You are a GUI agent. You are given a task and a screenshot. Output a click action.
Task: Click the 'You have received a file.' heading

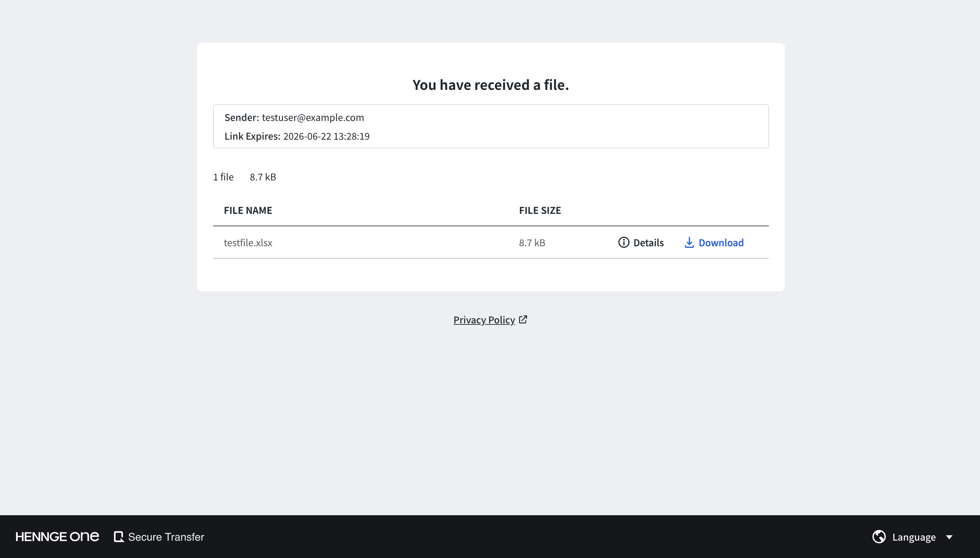click(x=490, y=85)
